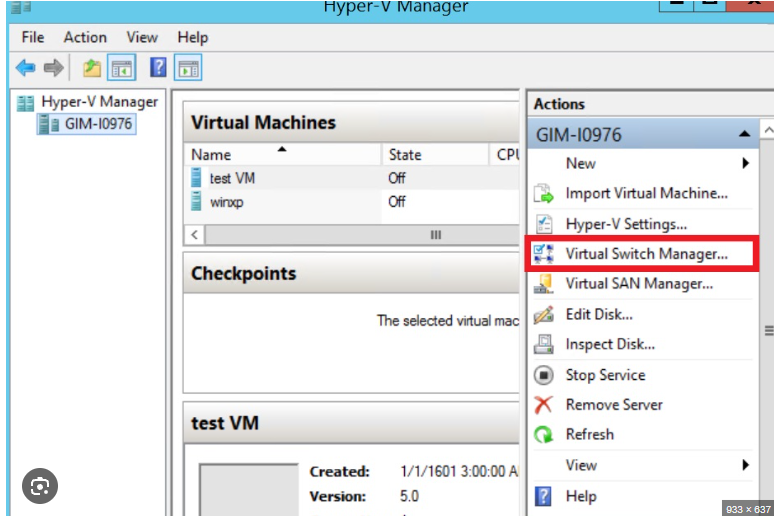Viewport: 774px width, 516px height.
Task: Click the Up One Level folder icon
Action: [92, 68]
